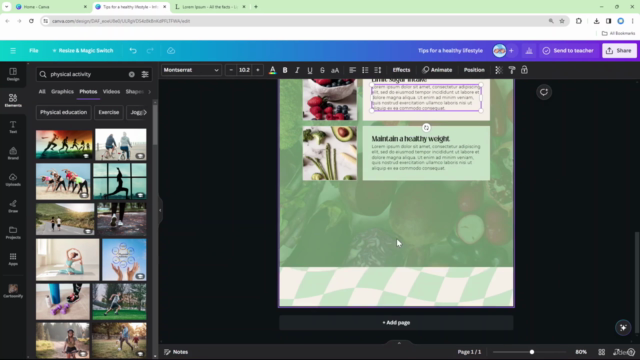This screenshot has height=360, width=640.
Task: Open the Projects panel in sidebar
Action: pos(13,233)
